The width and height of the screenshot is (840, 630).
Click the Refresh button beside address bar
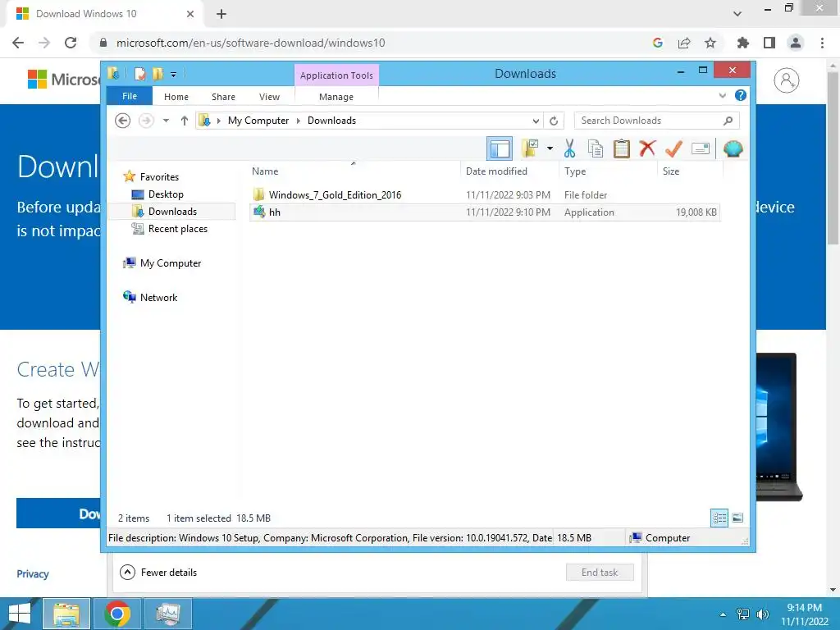(x=554, y=121)
